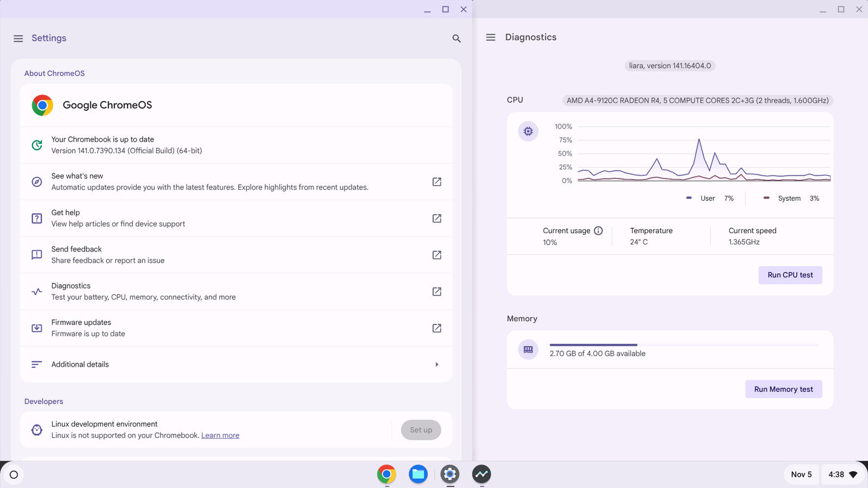The width and height of the screenshot is (868, 488).
Task: Open the quick settings clock area
Action: coord(842,474)
